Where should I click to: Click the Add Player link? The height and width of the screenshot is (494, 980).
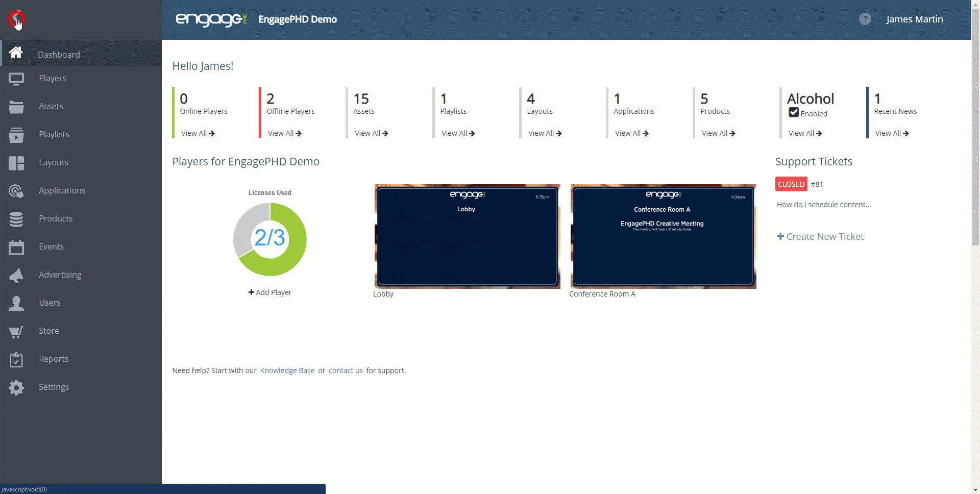pyautogui.click(x=270, y=292)
